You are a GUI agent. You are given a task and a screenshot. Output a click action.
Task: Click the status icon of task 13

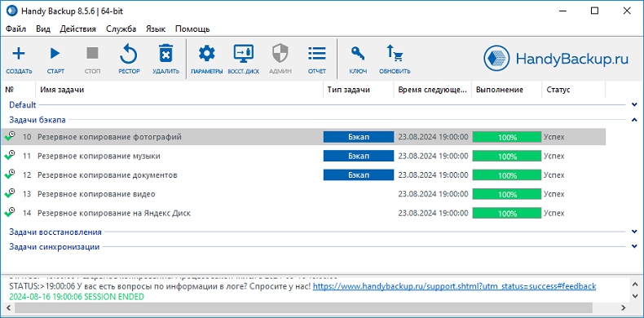(10, 193)
